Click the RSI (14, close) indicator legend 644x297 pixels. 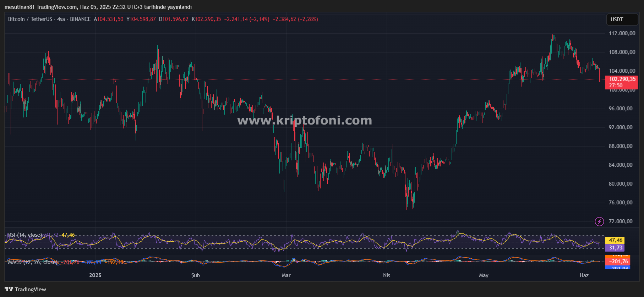click(25, 235)
